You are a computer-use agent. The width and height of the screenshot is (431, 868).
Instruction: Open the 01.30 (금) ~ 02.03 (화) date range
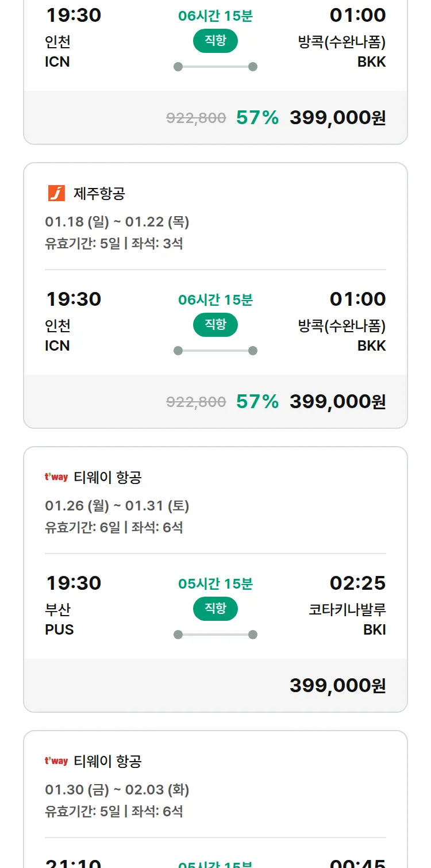(117, 790)
